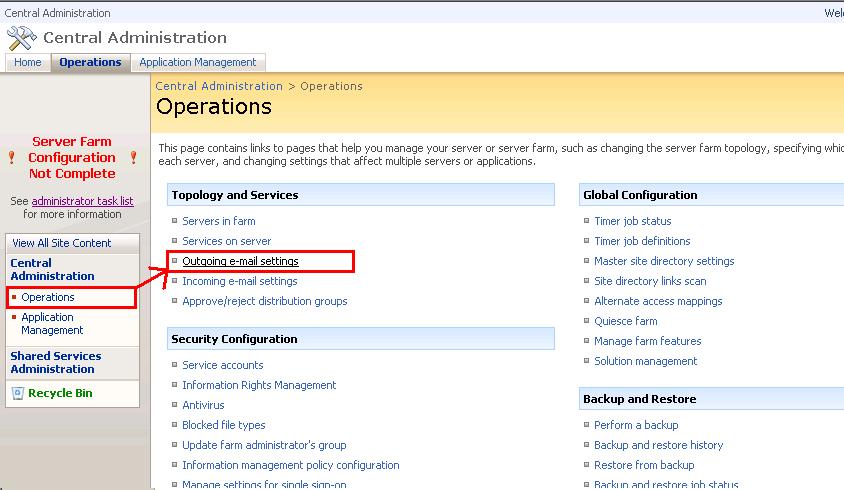
Task: Open Solution management link
Action: click(x=645, y=361)
